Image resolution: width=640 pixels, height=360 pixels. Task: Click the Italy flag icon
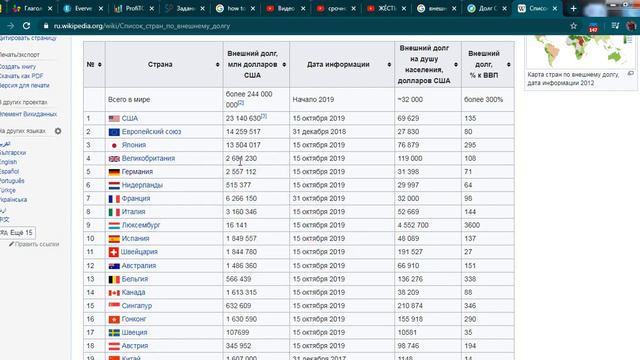pos(114,212)
